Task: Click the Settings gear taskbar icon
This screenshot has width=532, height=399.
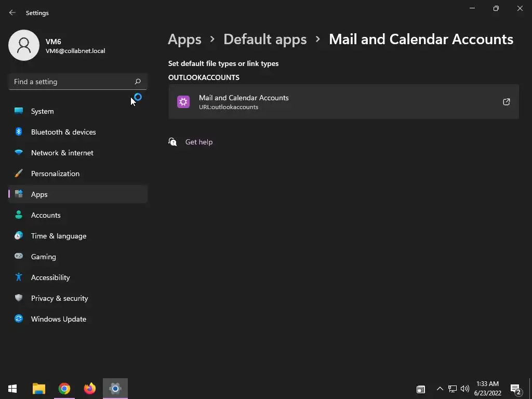Action: (x=115, y=389)
